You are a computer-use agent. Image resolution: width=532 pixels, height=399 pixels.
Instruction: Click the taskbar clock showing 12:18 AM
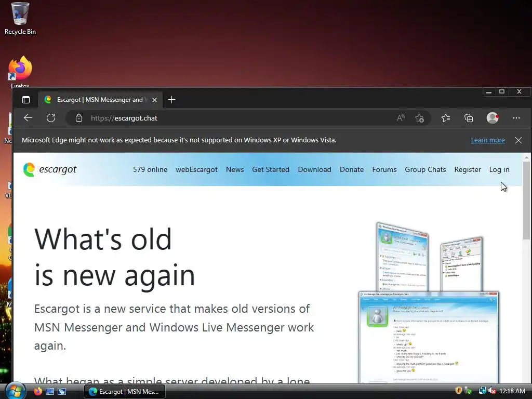point(512,391)
